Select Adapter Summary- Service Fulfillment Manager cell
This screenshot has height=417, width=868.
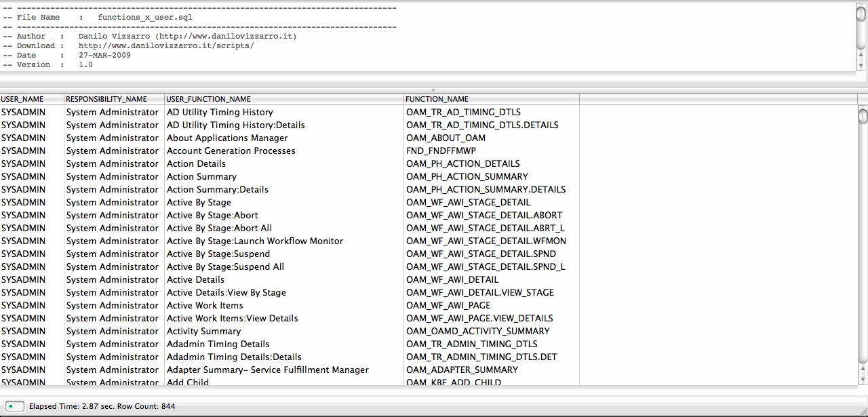284,370
